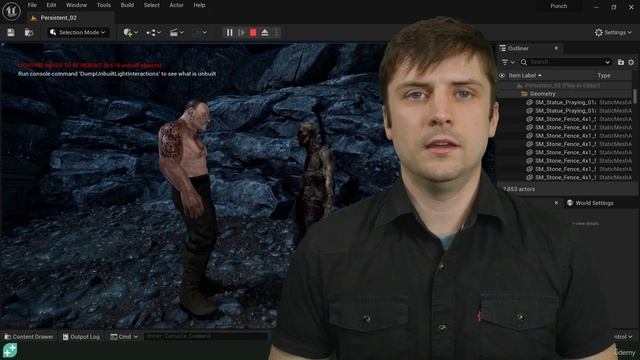Open the Blueprints dropdown in toolbar

click(153, 32)
